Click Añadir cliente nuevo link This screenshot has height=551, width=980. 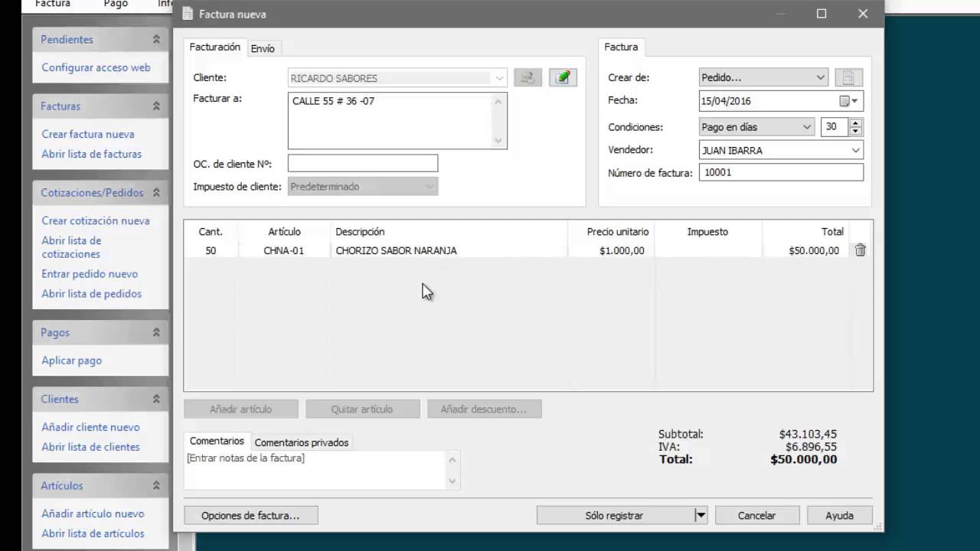[x=90, y=427]
